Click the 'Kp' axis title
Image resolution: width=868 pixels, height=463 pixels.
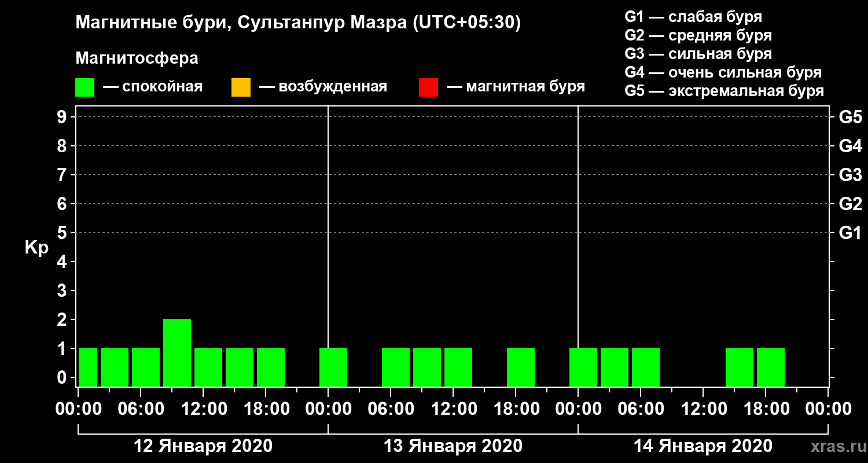coord(36,247)
